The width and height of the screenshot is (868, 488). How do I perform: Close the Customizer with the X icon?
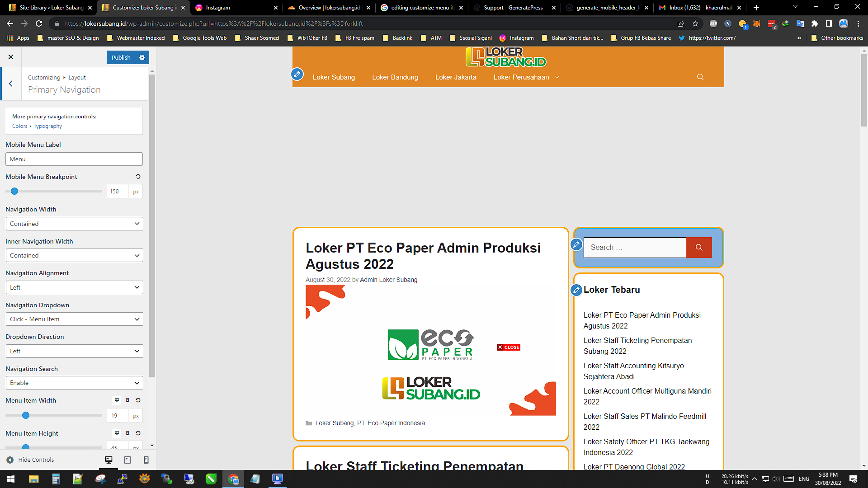[11, 57]
